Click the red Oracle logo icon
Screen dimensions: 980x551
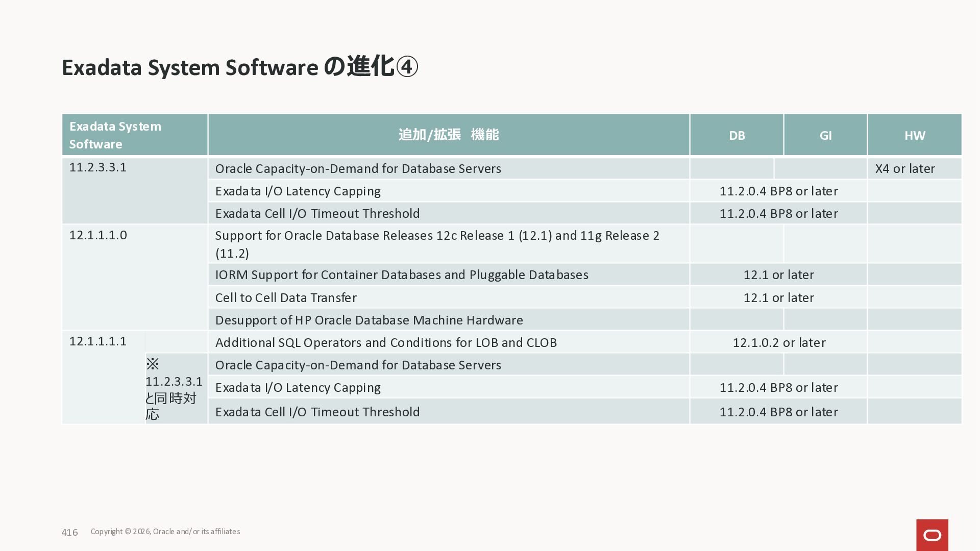click(x=932, y=535)
